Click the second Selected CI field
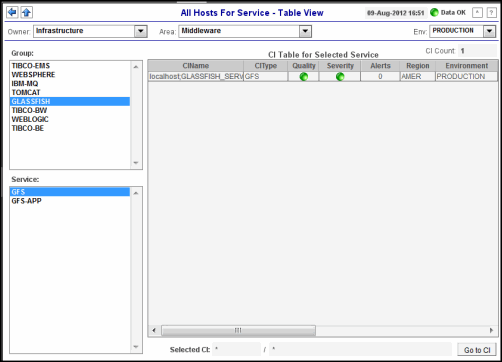This screenshot has height=362, width=502. [360, 349]
